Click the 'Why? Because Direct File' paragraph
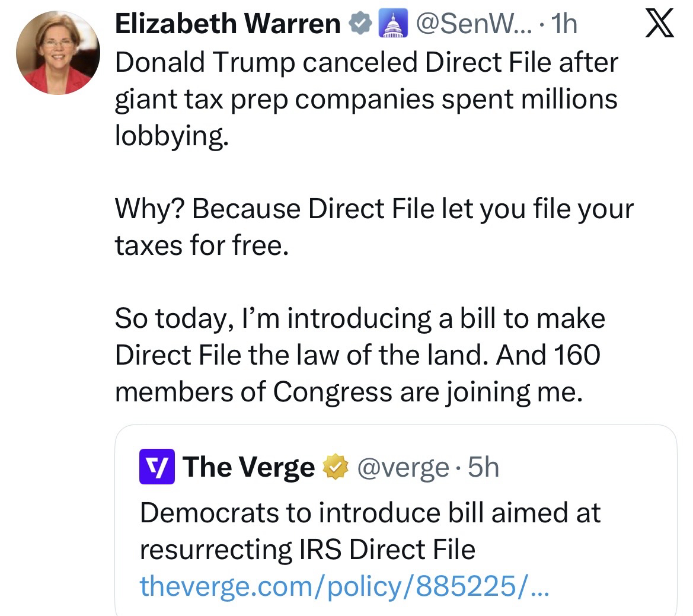 pos(373,227)
